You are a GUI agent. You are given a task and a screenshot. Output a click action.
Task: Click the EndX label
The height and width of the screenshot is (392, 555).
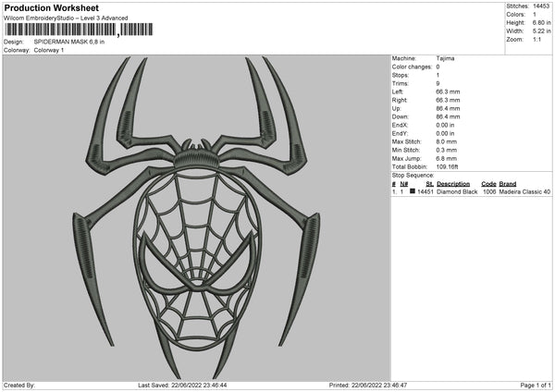tap(400, 125)
